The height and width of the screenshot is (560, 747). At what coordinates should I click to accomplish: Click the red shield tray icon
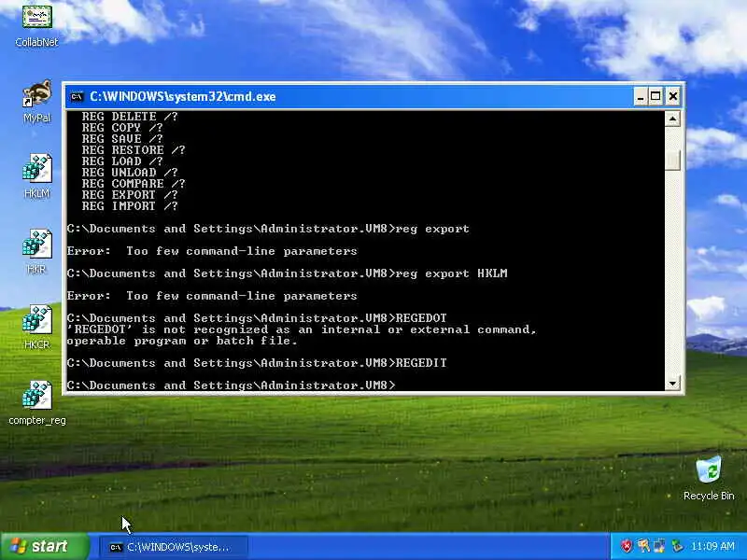[x=627, y=546]
